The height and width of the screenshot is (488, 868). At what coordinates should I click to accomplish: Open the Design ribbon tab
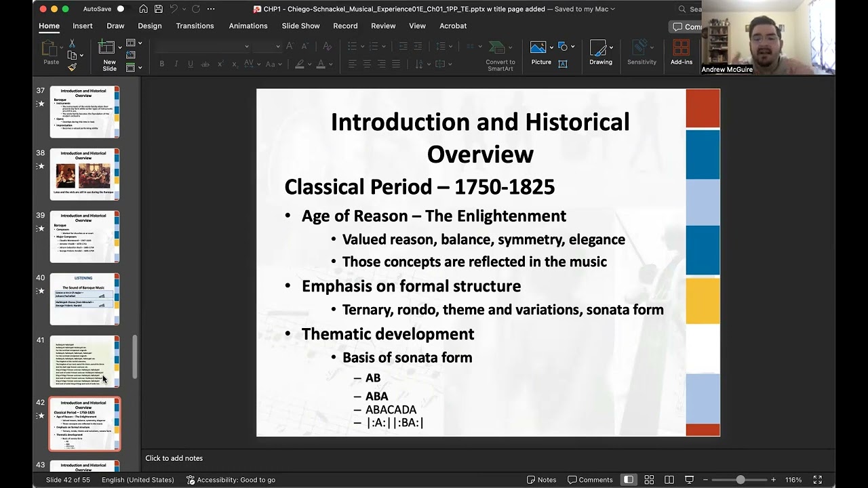click(x=150, y=26)
